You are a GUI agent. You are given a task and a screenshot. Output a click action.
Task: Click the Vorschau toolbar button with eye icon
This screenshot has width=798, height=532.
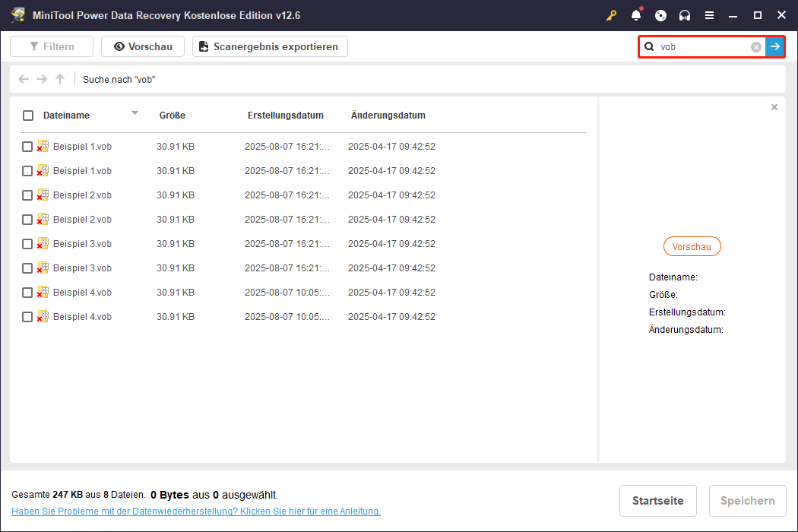pos(143,46)
